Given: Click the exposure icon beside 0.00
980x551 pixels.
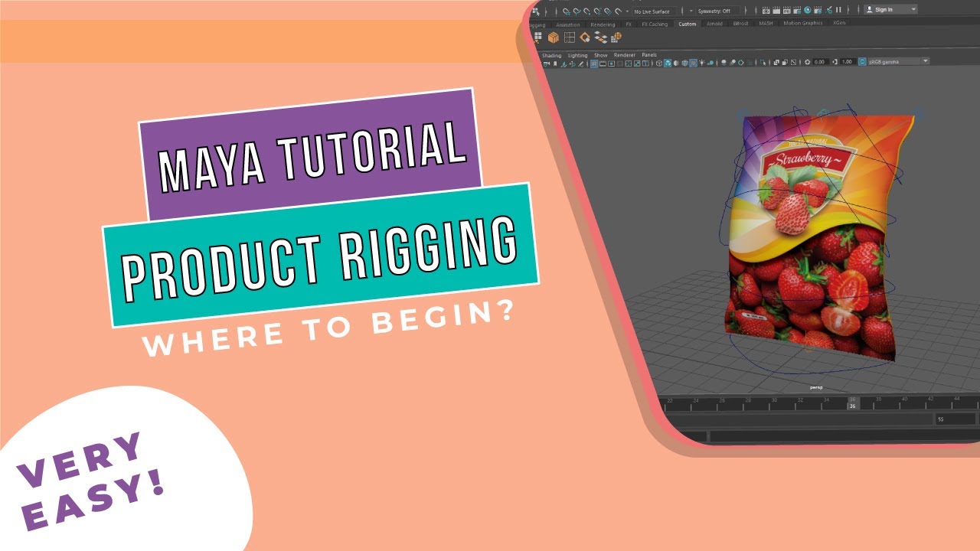Looking at the screenshot, I should (x=808, y=63).
